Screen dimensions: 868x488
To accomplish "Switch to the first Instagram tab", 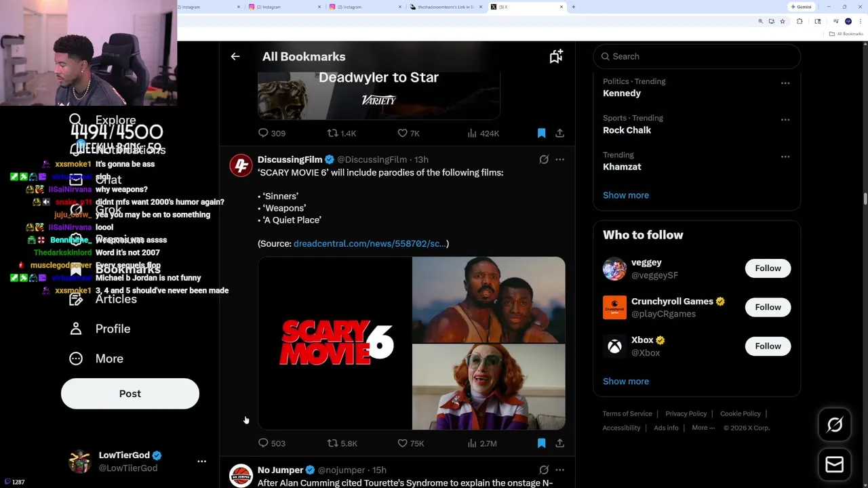I will click(x=209, y=7).
